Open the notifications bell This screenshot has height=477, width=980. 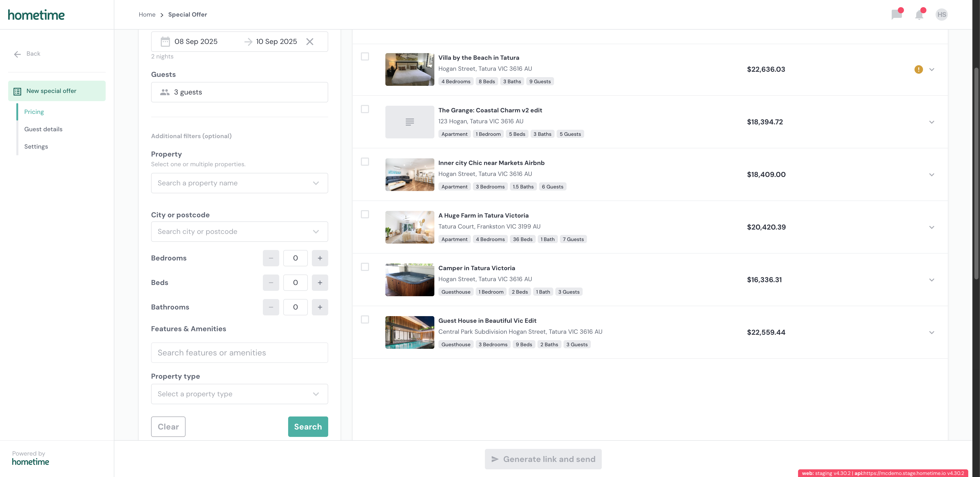click(919, 15)
